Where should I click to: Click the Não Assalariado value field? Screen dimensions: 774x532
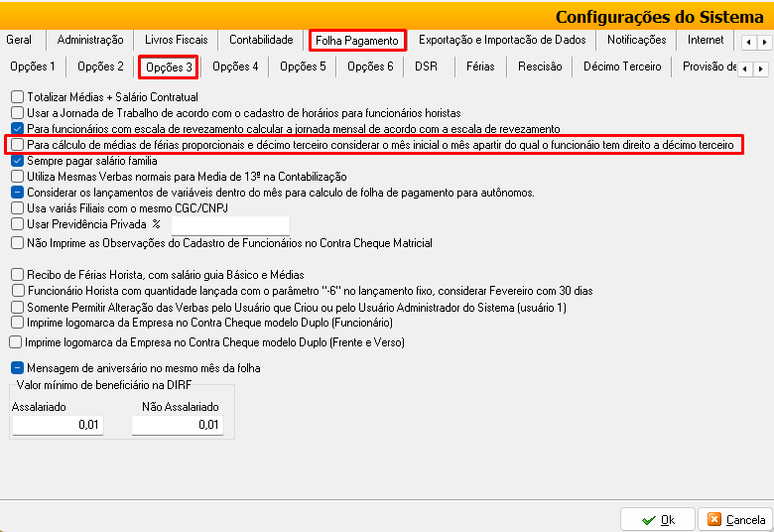tap(178, 425)
